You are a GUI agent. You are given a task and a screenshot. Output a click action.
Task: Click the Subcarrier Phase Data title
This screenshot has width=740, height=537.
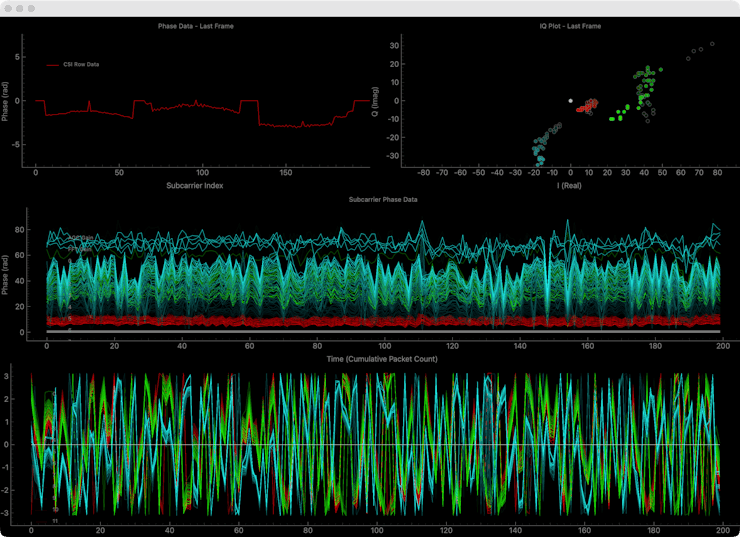(383, 199)
